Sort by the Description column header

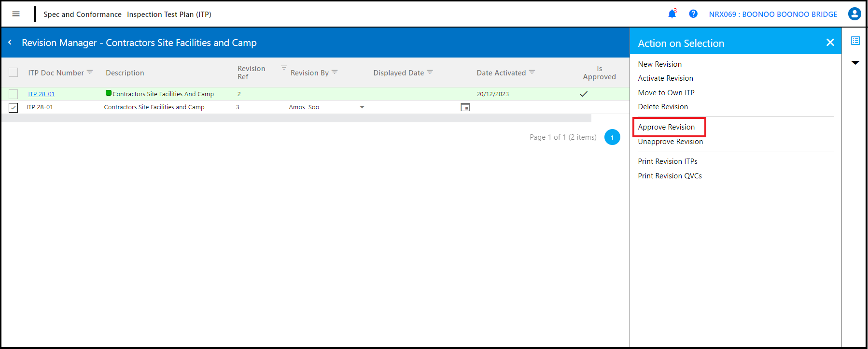[125, 73]
